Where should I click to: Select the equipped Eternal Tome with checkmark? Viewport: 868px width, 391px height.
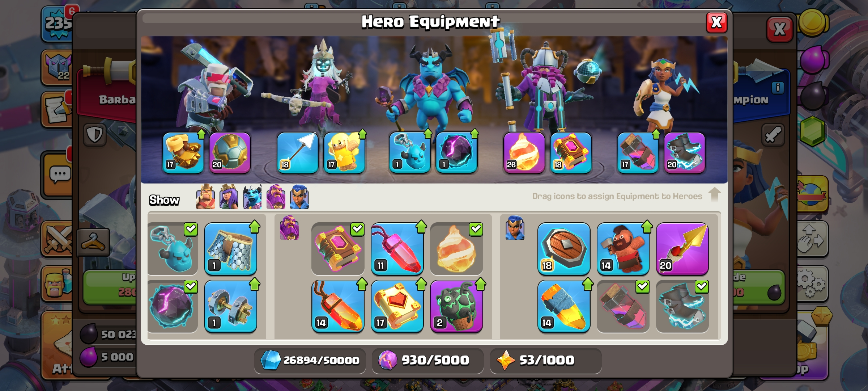[338, 249]
